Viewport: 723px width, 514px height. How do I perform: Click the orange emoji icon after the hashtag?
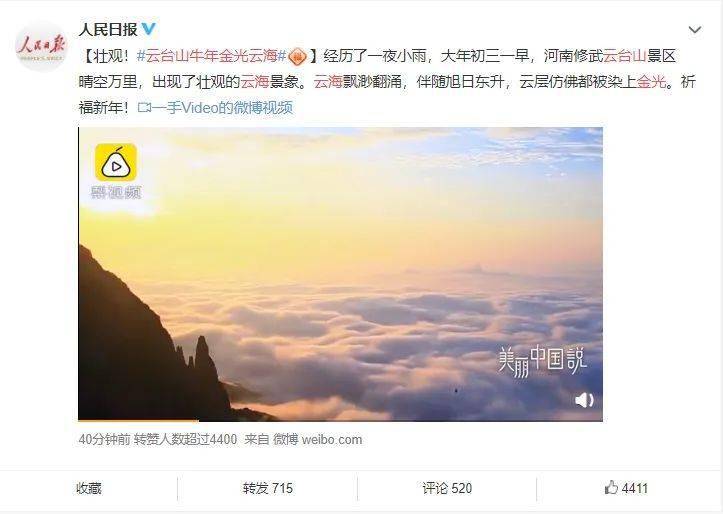click(297, 57)
